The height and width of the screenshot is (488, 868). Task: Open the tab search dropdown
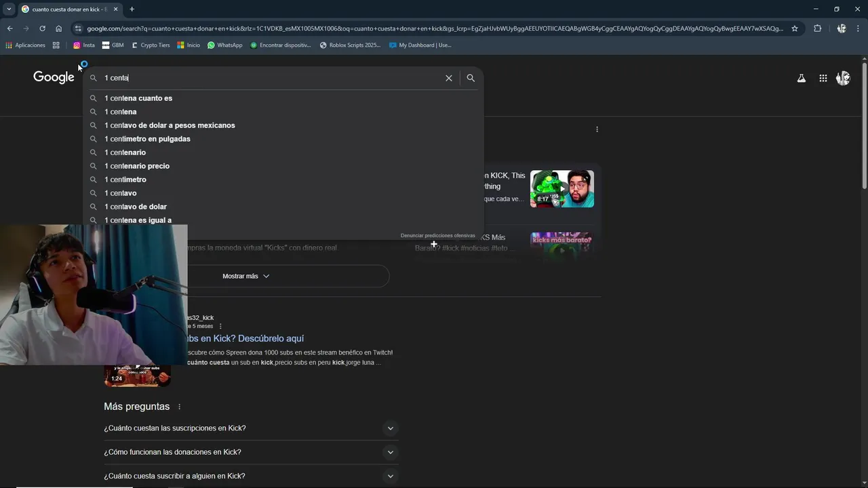(x=9, y=9)
